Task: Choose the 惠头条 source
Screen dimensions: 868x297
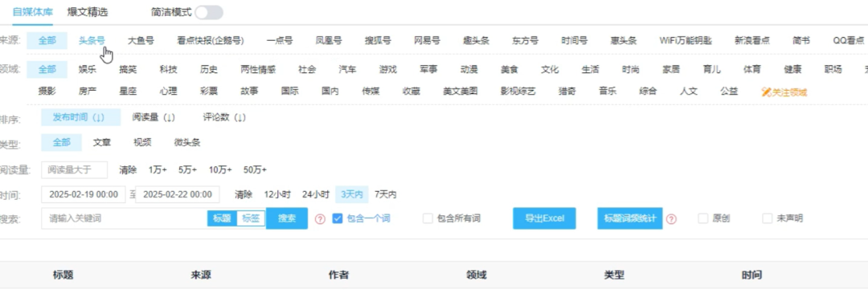Action: coord(624,40)
